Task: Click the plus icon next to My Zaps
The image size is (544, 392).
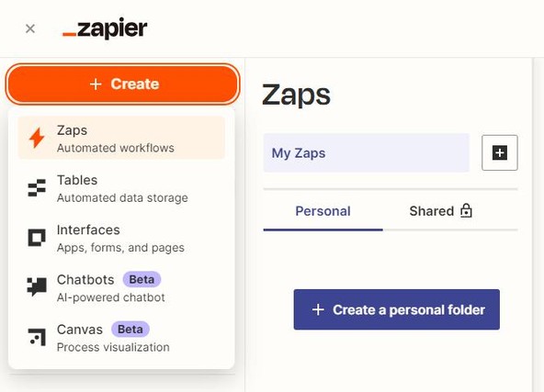Action: [500, 152]
